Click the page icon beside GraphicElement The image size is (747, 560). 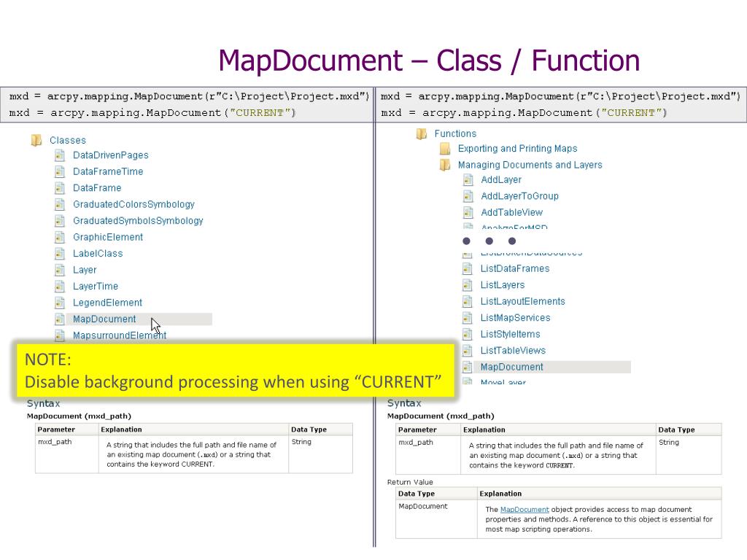point(60,237)
